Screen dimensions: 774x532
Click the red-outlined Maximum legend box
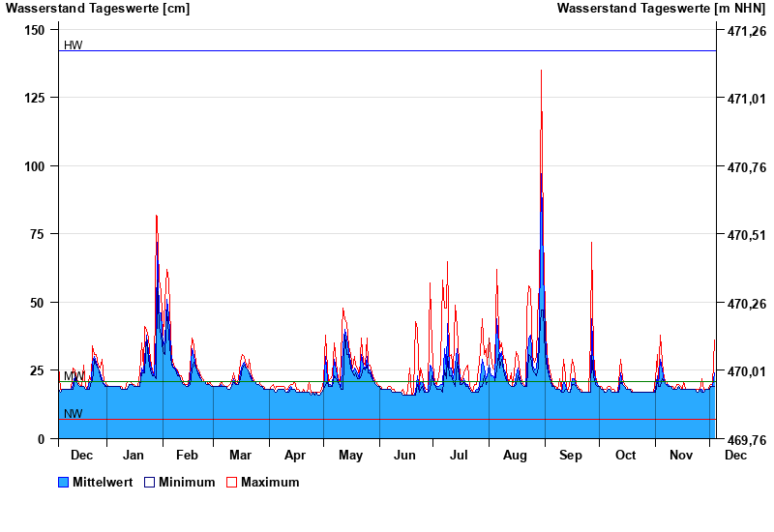click(231, 482)
